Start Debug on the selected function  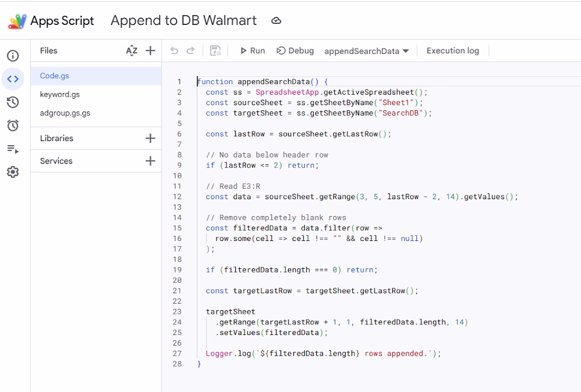point(295,51)
